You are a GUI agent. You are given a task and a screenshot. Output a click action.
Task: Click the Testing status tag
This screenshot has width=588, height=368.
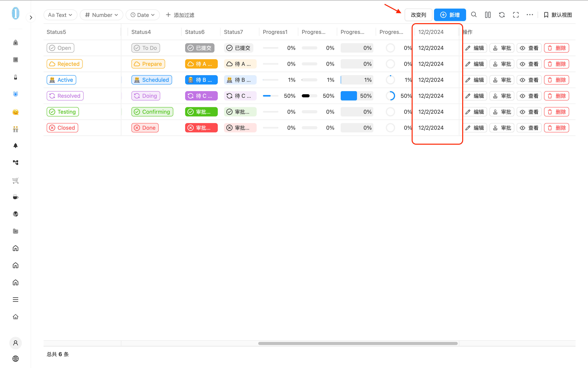click(63, 112)
